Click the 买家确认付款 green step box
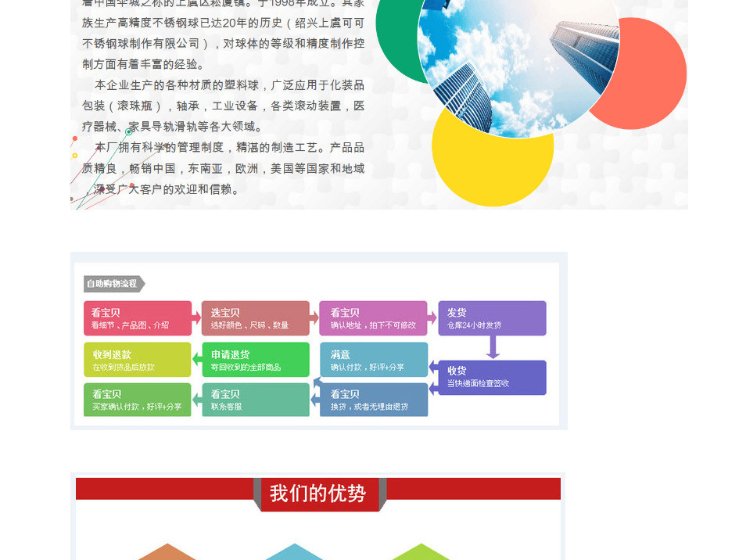739x560 pixels. (x=138, y=400)
